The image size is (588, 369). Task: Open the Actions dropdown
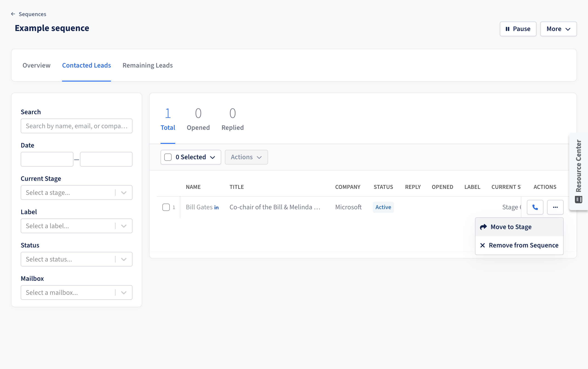pyautogui.click(x=246, y=157)
